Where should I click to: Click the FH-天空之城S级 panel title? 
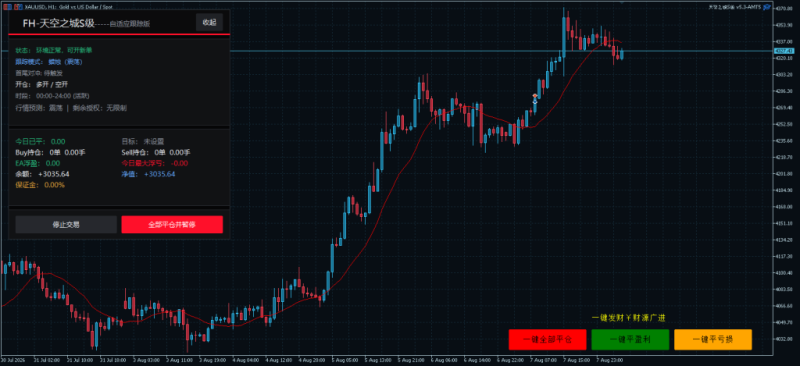(x=59, y=23)
